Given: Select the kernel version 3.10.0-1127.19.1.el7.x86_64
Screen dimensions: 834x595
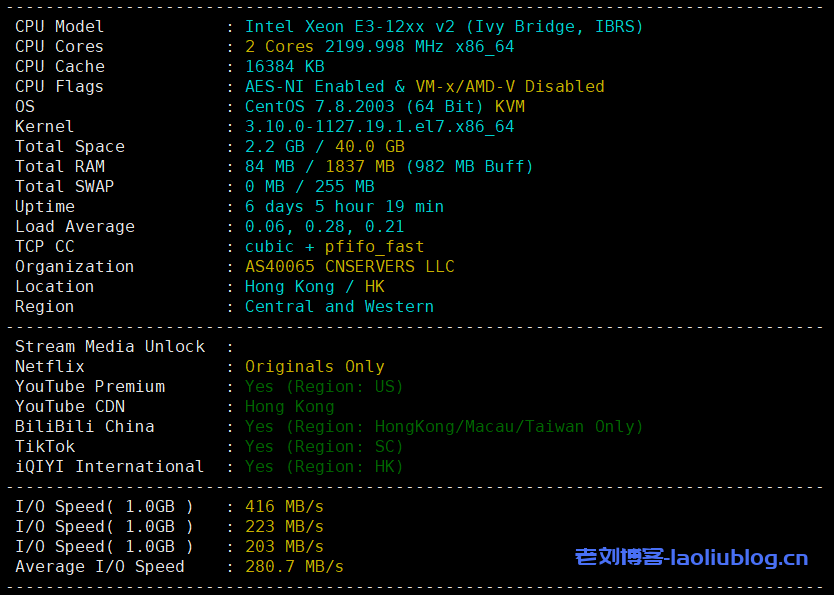Looking at the screenshot, I should pyautogui.click(x=379, y=127).
